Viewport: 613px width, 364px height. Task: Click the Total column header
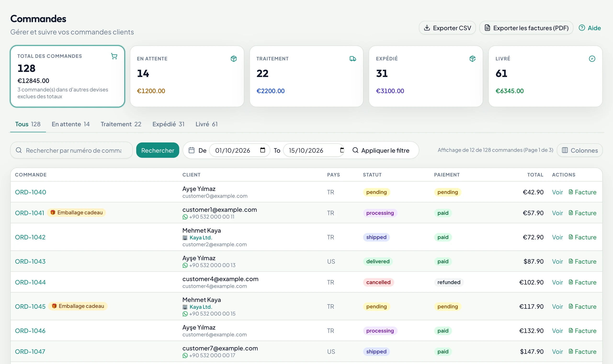[535, 175]
